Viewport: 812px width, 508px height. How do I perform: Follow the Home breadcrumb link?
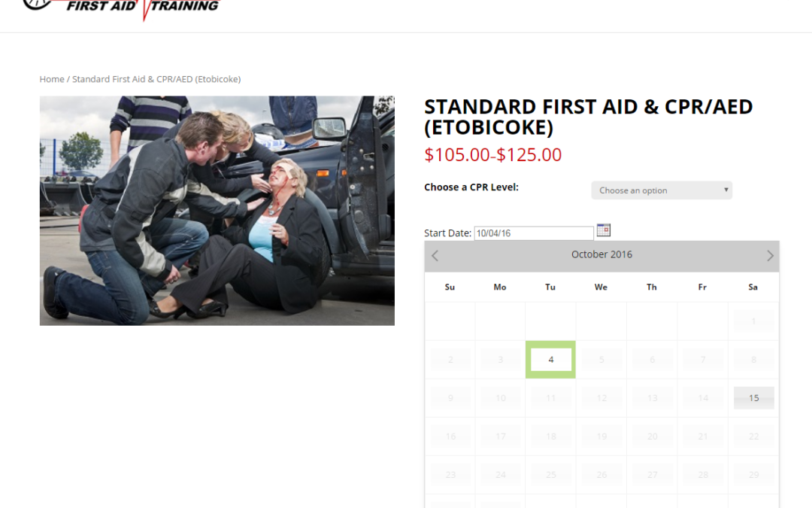[x=52, y=79]
